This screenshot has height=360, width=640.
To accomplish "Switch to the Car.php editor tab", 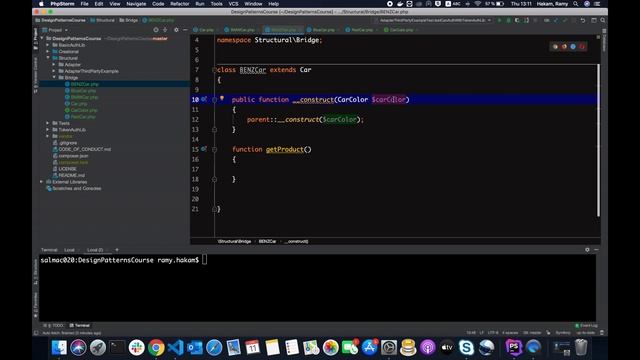I will click(x=205, y=30).
